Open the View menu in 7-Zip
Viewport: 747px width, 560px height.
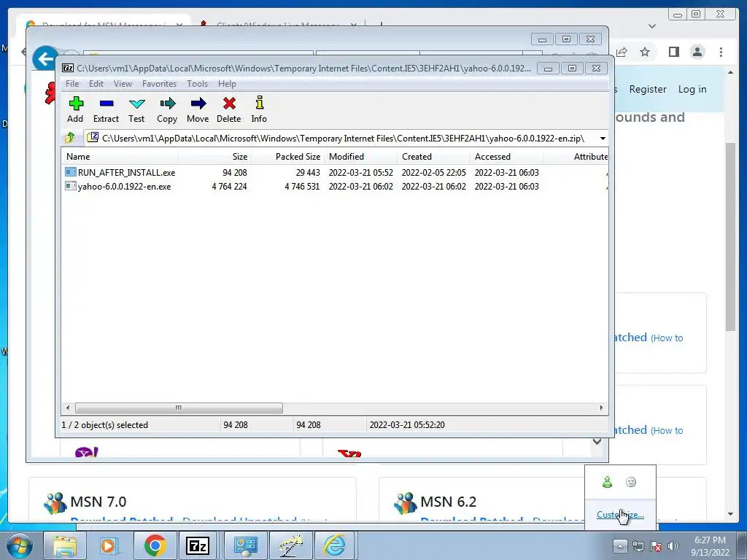click(x=123, y=84)
